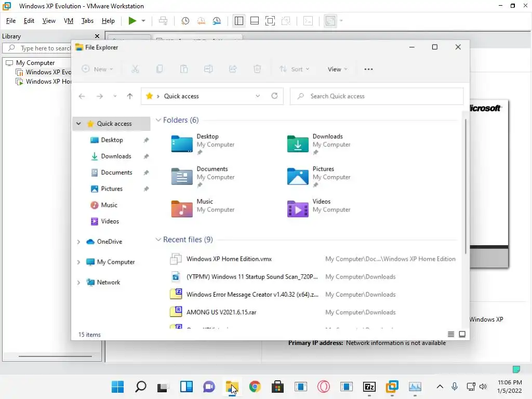Open the Sort dropdown in File Explorer
Image resolution: width=532 pixels, height=399 pixels.
[294, 69]
